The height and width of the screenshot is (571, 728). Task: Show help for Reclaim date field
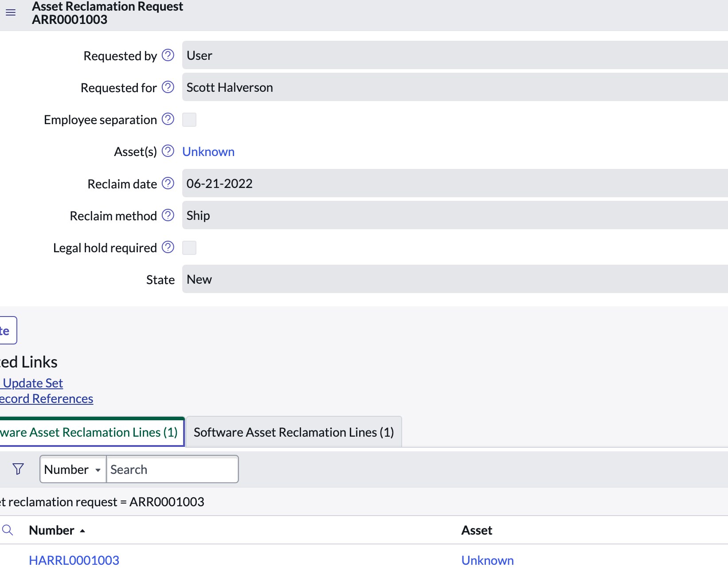pyautogui.click(x=168, y=184)
